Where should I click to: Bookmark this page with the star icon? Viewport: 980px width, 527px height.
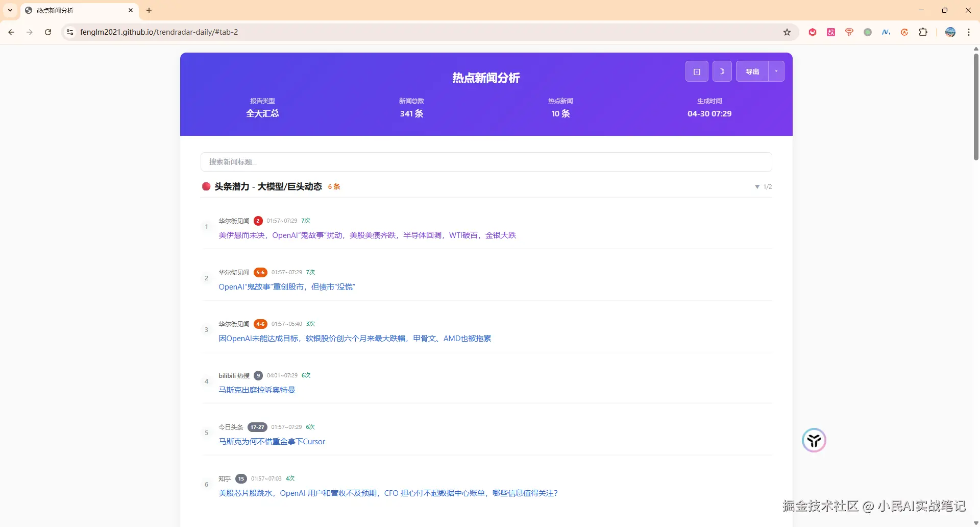click(787, 32)
